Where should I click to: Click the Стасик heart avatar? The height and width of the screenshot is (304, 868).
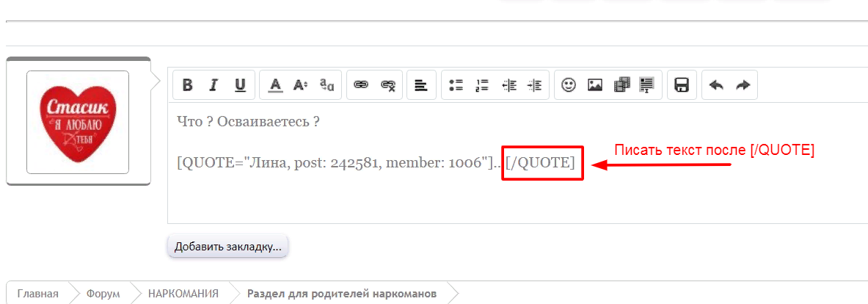(78, 123)
